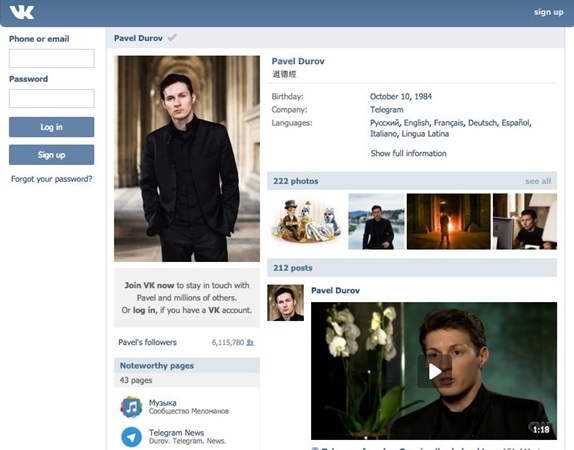Open the 222 photos section header
This screenshot has height=450, width=574.
(x=296, y=181)
